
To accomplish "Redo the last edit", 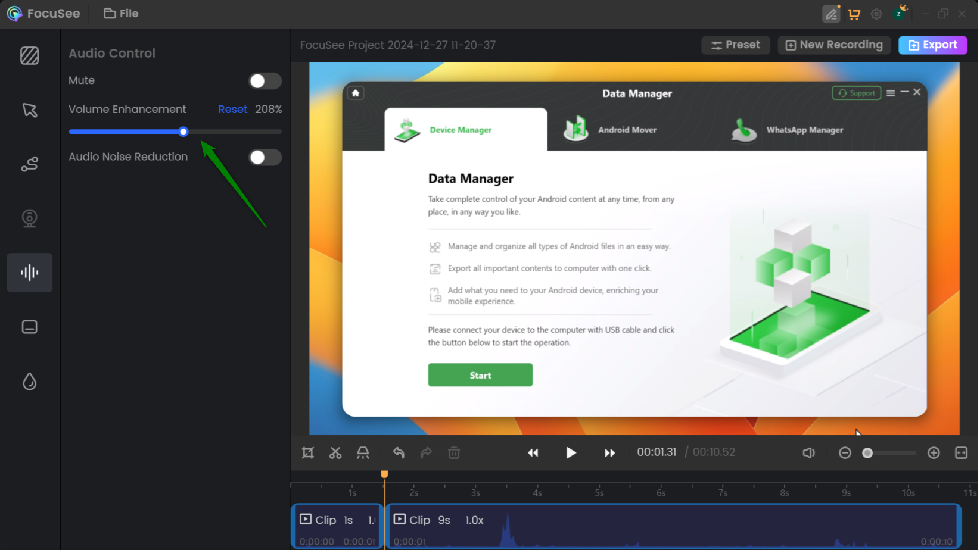I will [426, 453].
